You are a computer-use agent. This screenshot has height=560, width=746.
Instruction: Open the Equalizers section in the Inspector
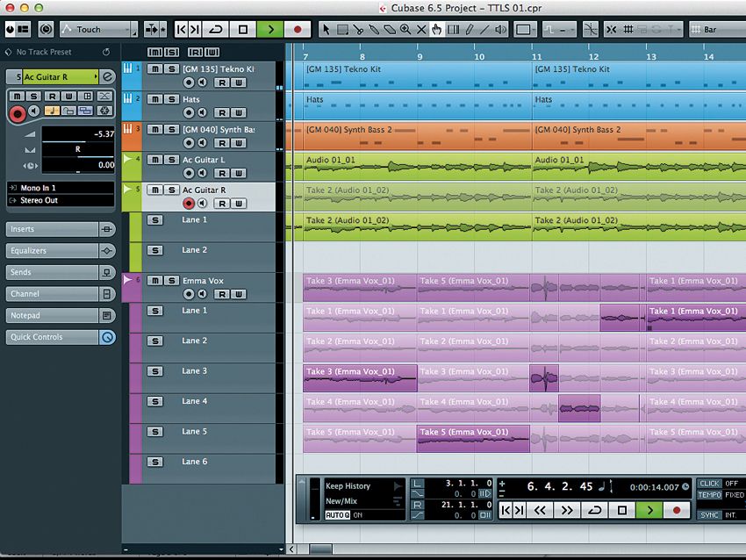coord(53,250)
